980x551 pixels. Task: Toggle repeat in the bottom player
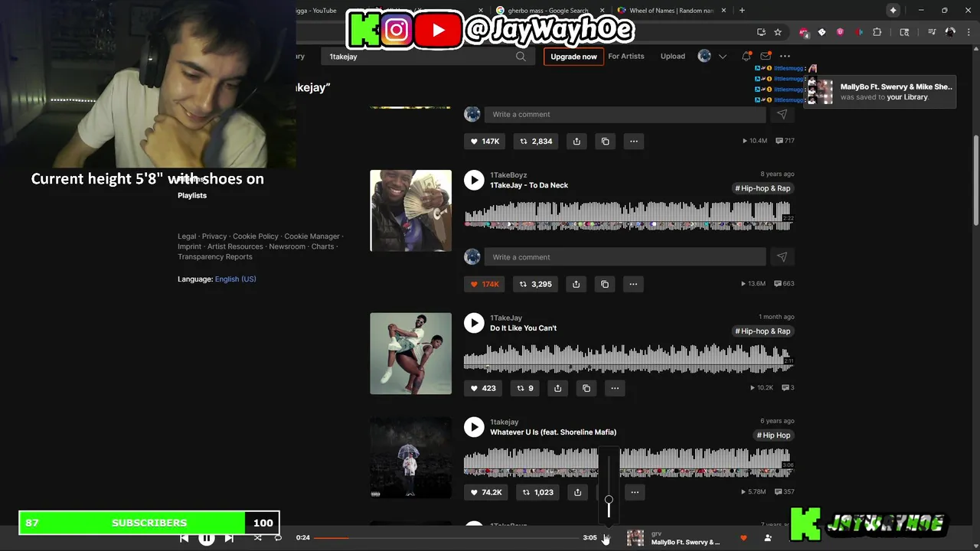point(278,538)
